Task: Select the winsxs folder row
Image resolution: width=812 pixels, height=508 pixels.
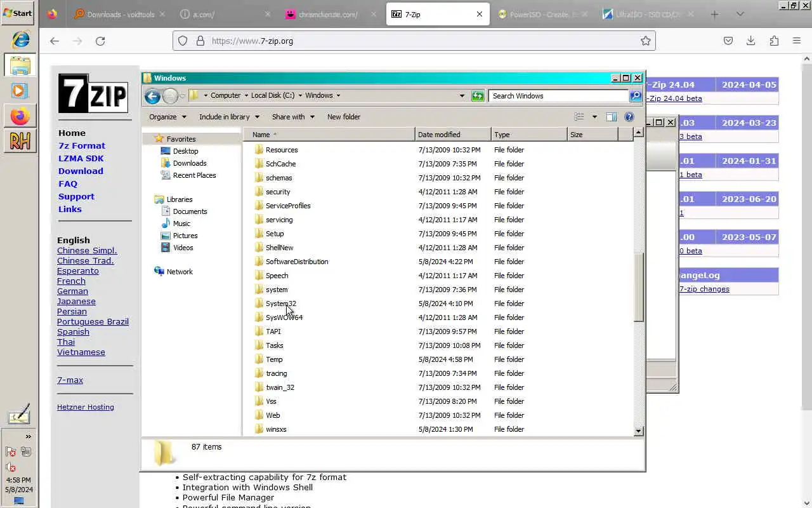Action: coord(438,429)
